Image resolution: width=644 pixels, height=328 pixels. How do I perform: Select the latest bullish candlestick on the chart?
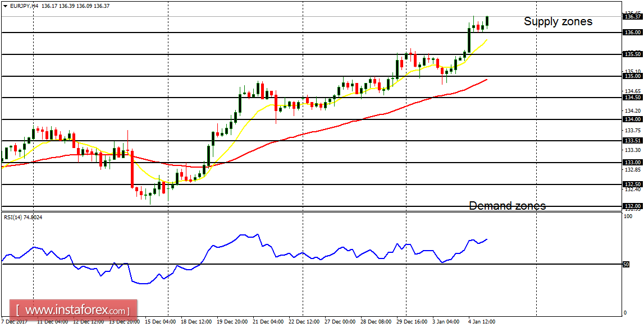[x=487, y=22]
